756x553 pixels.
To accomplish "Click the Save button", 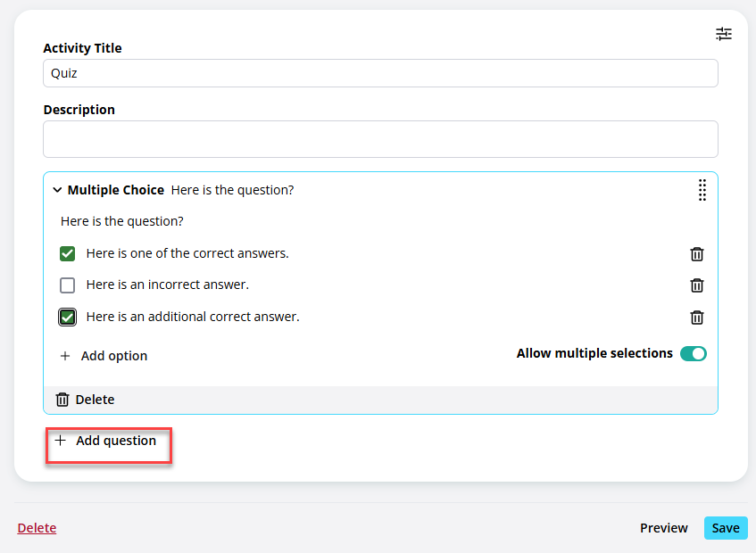I will (x=726, y=528).
